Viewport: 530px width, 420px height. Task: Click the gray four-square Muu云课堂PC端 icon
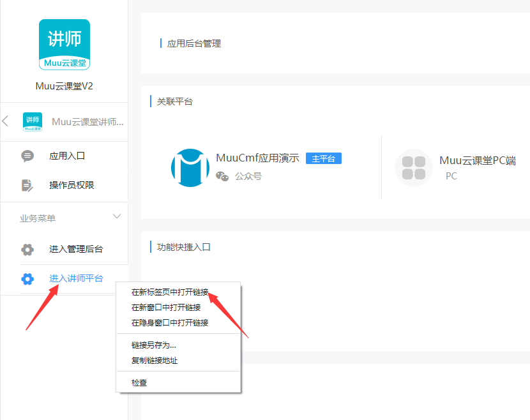pos(414,168)
